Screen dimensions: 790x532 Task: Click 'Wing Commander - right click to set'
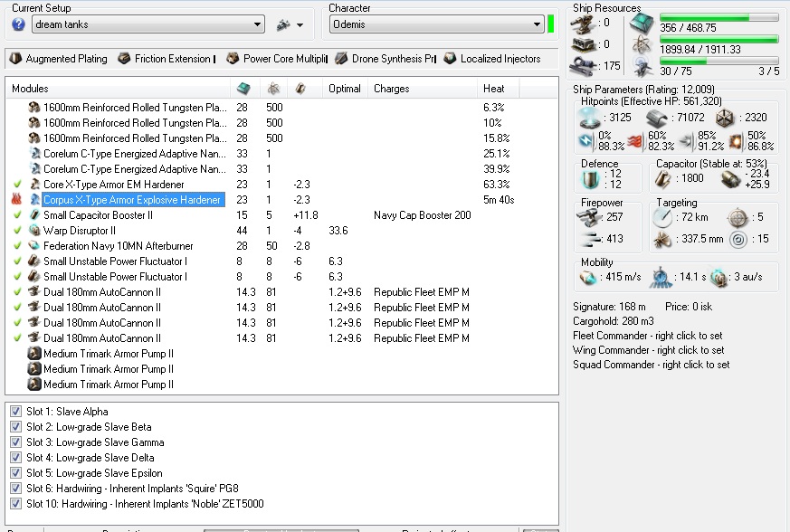point(649,350)
